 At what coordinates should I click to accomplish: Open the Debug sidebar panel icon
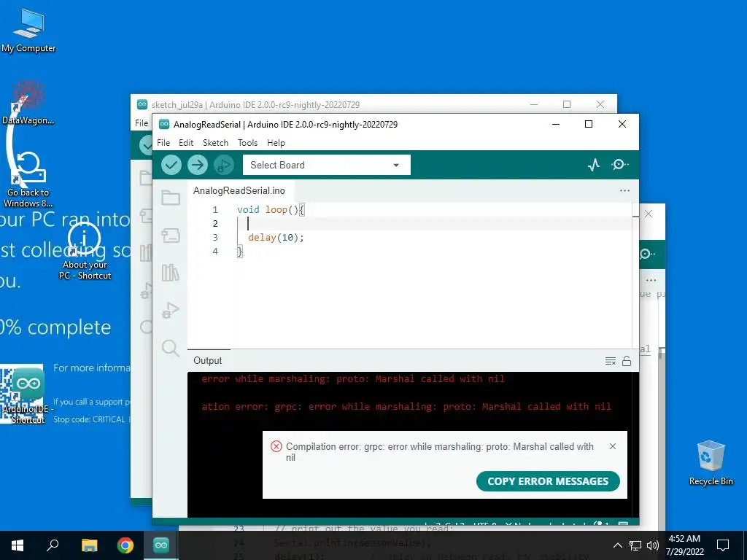coord(171,311)
